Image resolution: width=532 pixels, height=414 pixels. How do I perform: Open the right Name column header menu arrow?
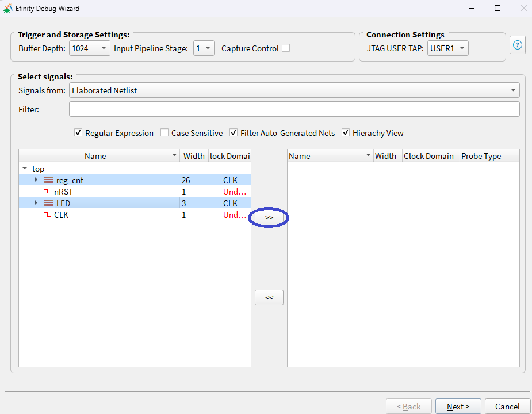click(x=368, y=155)
